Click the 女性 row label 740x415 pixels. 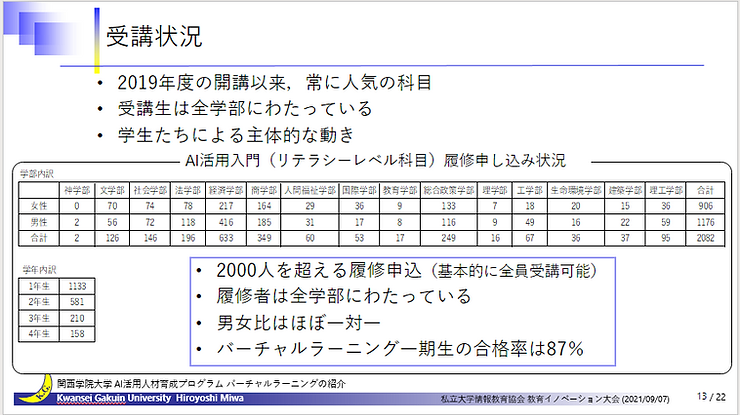pyautogui.click(x=39, y=205)
